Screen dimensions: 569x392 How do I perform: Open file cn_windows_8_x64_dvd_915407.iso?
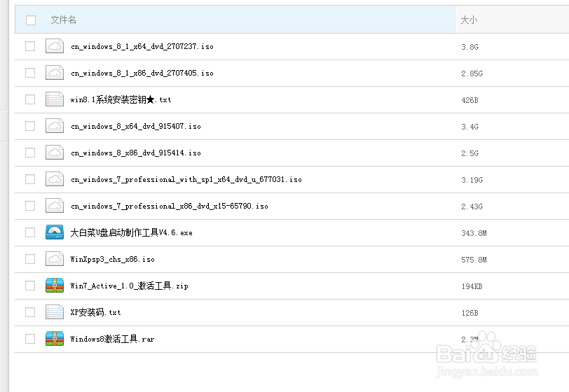[136, 126]
